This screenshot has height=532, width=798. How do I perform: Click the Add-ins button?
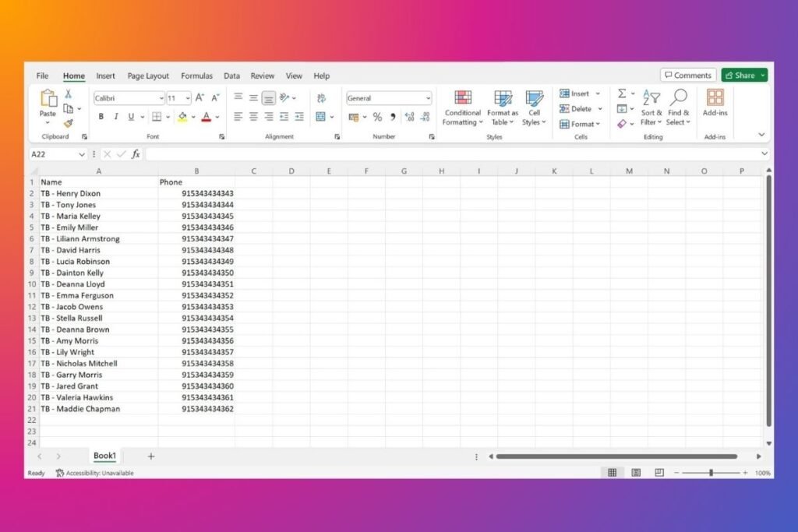coord(715,104)
